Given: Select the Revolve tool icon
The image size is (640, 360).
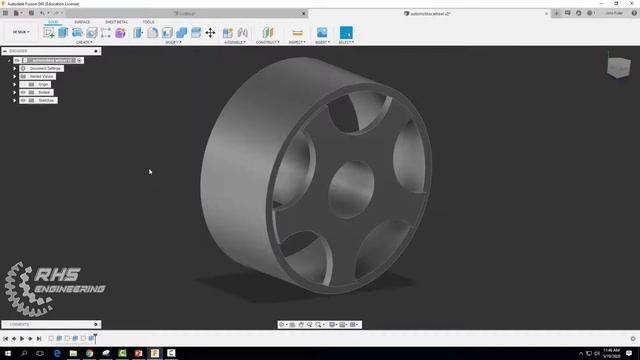Looking at the screenshot, I should point(78,33).
